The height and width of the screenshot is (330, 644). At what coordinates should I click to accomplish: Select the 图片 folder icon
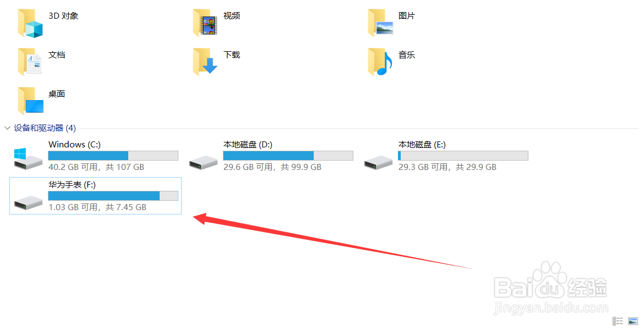tap(380, 24)
